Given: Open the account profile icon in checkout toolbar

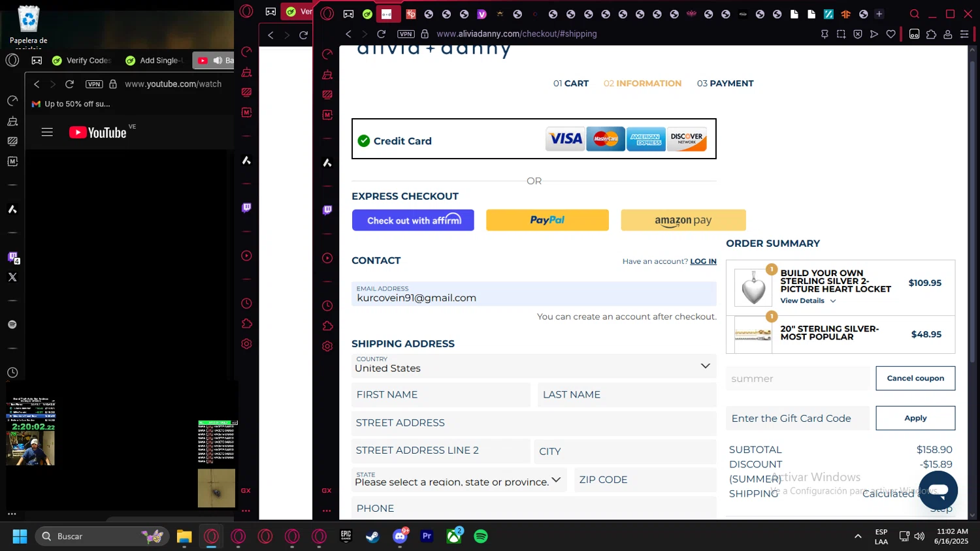Looking at the screenshot, I should [x=947, y=34].
